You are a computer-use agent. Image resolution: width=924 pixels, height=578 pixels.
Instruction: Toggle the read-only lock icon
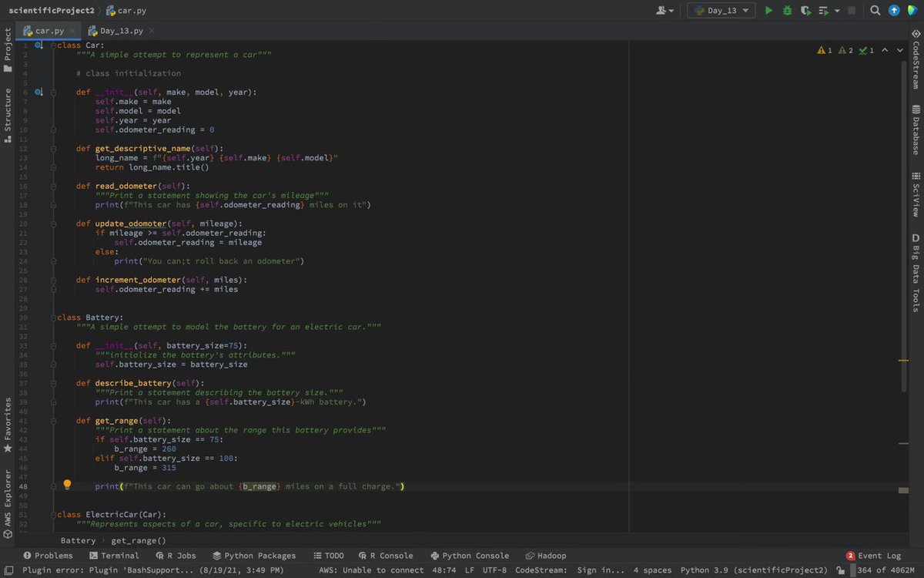click(841, 570)
